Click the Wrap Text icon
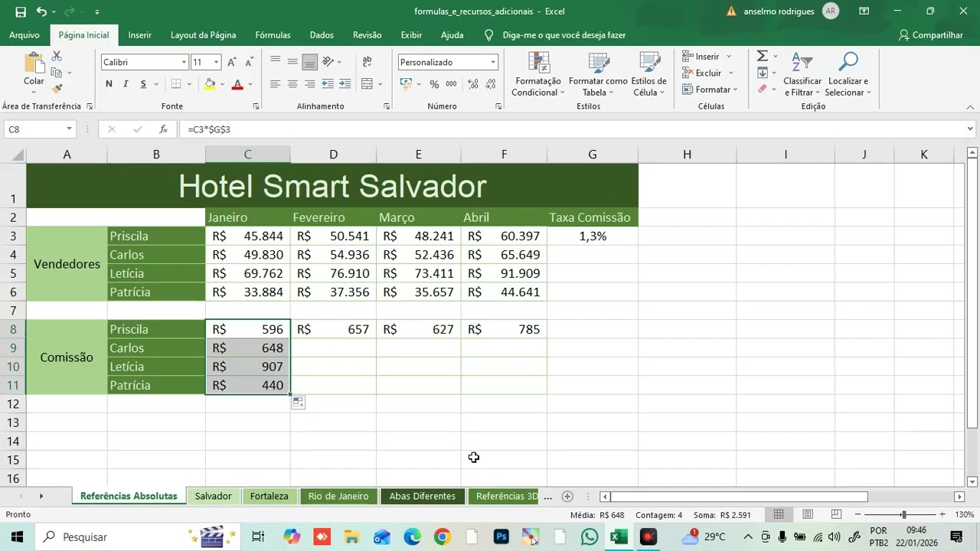This screenshot has width=980, height=551. pos(367,62)
